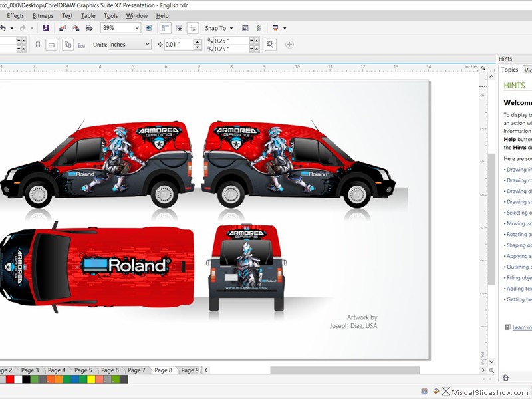This screenshot has width=532, height=399.
Task: Open the Learn more link in Hints
Action: pyautogui.click(x=522, y=327)
